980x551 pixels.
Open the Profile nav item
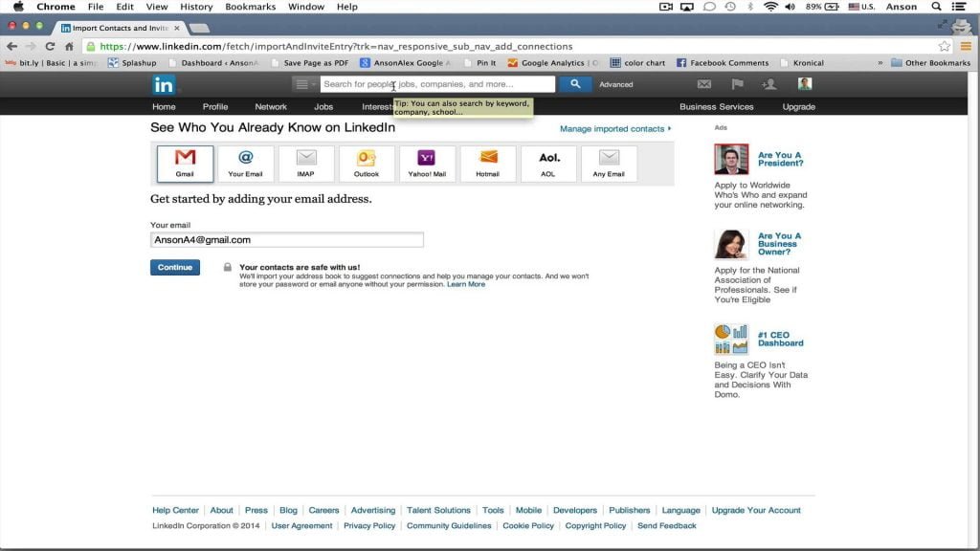click(215, 107)
